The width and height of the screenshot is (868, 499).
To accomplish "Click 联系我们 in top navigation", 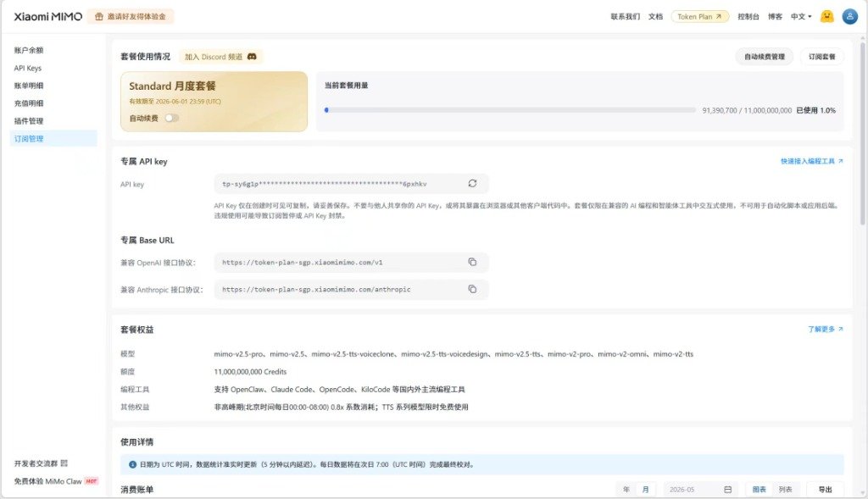I will point(625,17).
